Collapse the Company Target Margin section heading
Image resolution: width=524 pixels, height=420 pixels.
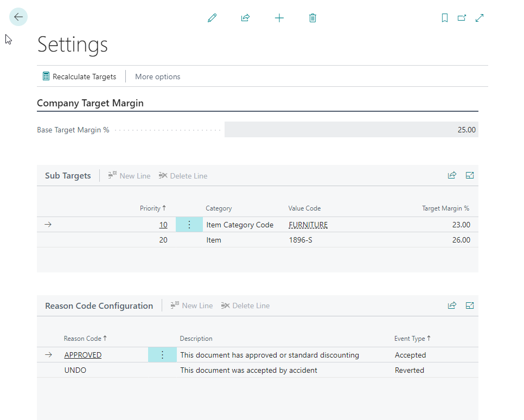(x=90, y=103)
